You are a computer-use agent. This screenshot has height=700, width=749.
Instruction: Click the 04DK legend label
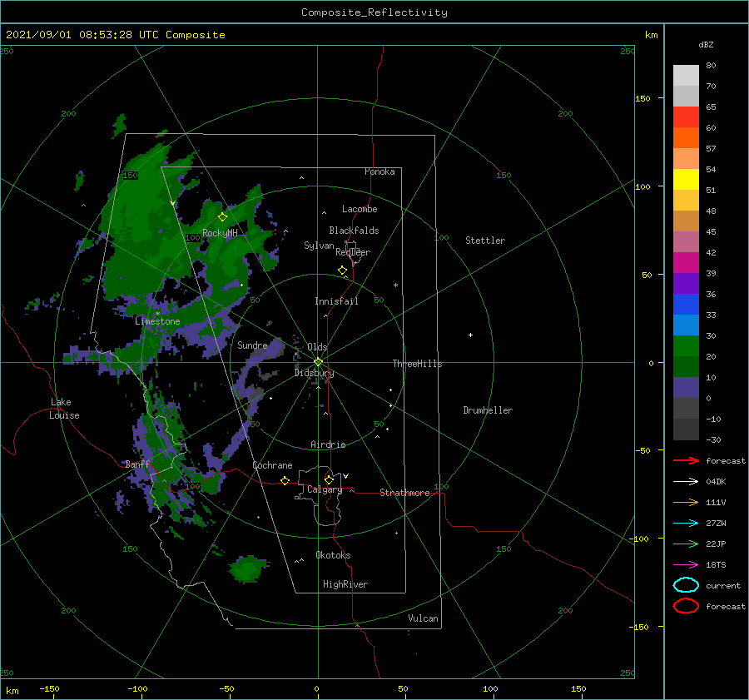pos(716,482)
